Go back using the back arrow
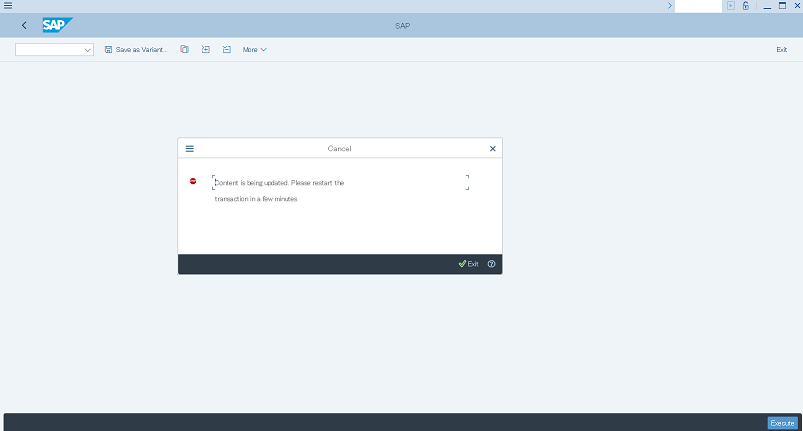803x431 pixels. [24, 25]
